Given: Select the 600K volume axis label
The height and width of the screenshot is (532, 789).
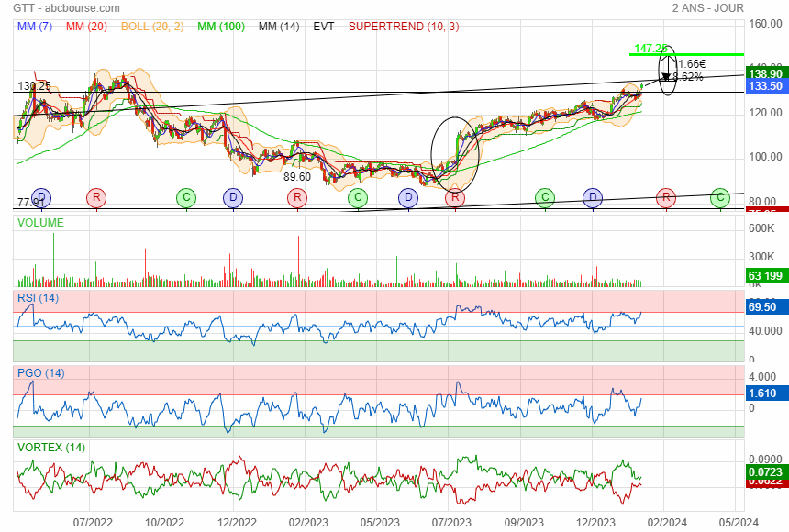Looking at the screenshot, I should coord(761,228).
